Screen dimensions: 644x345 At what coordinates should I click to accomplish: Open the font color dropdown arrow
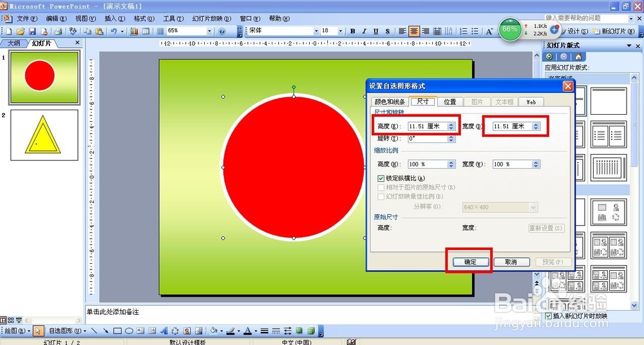256,331
